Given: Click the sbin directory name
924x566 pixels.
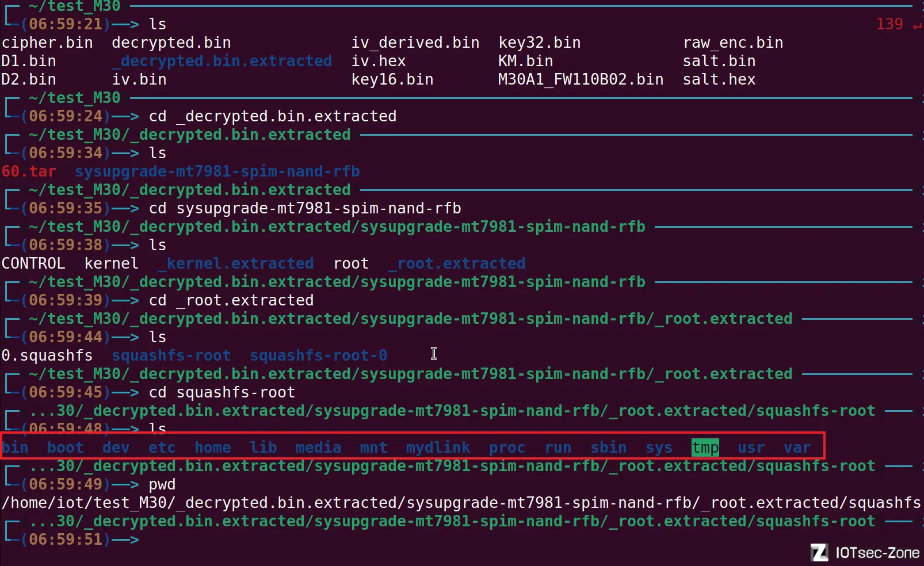Looking at the screenshot, I should coord(608,448).
